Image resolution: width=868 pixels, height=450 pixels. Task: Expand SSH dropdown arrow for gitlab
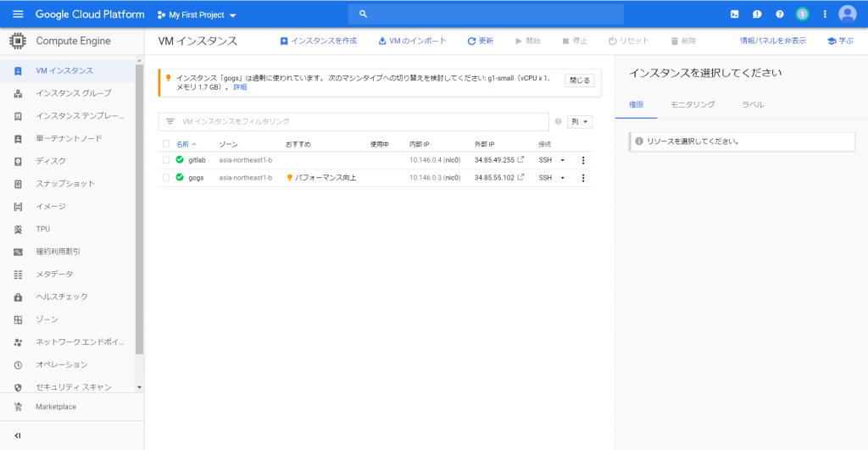[x=562, y=160]
